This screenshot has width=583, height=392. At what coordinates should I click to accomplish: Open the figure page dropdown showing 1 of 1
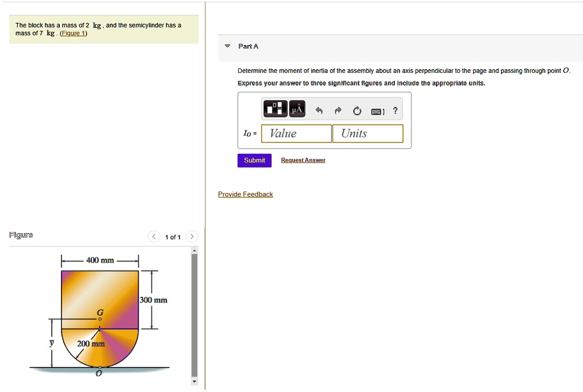click(x=173, y=236)
